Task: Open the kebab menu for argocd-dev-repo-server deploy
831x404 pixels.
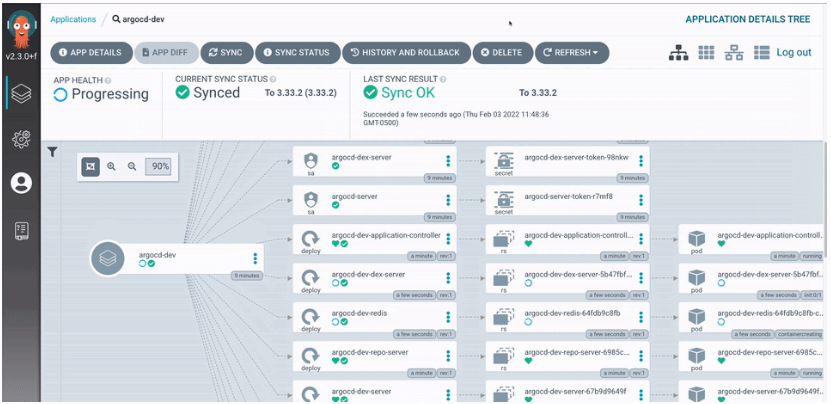Action: (x=448, y=356)
